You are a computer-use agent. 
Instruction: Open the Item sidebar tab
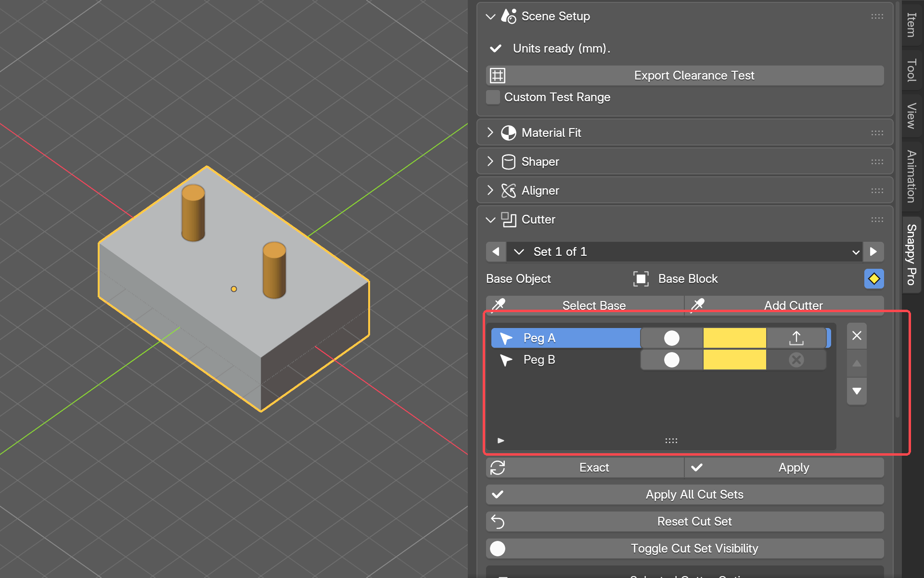911,25
